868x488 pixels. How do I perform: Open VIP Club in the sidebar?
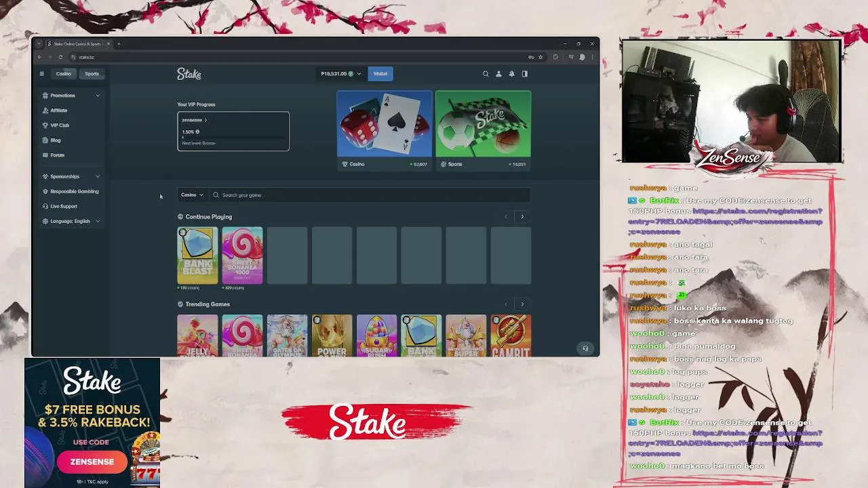60,125
